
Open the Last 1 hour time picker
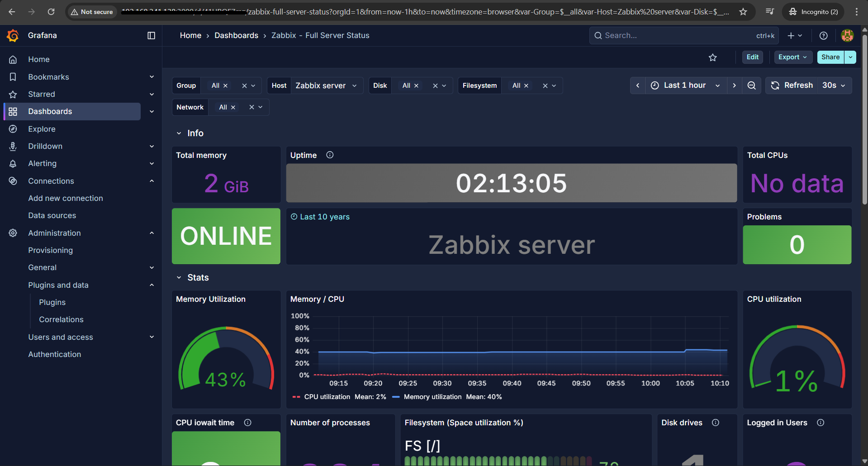(685, 86)
